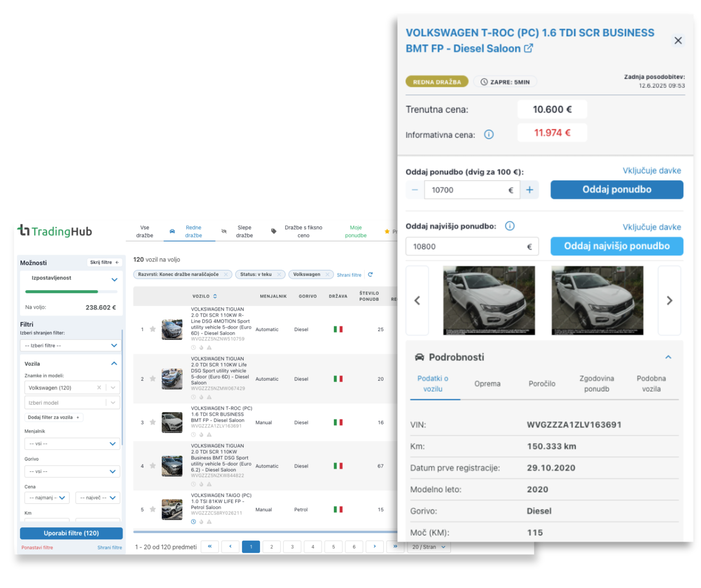Open external link icon next to vehicle title
701x588 pixels.
[529, 48]
